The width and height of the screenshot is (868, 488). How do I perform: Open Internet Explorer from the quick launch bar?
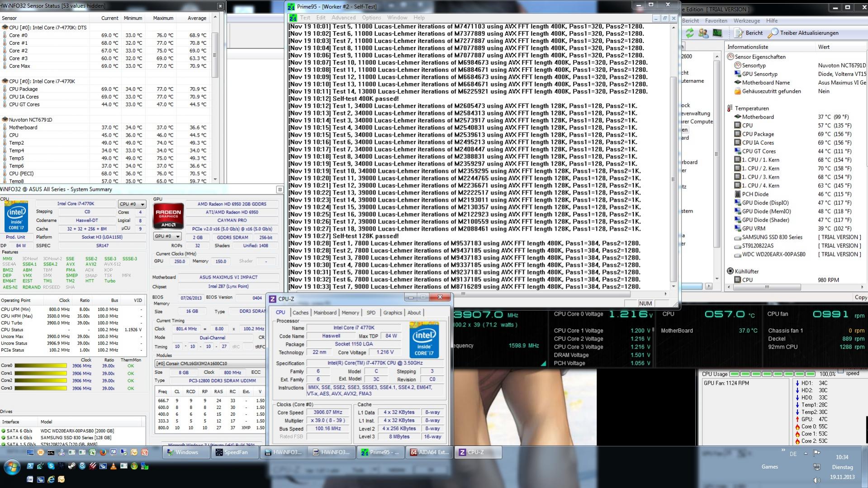point(51,479)
